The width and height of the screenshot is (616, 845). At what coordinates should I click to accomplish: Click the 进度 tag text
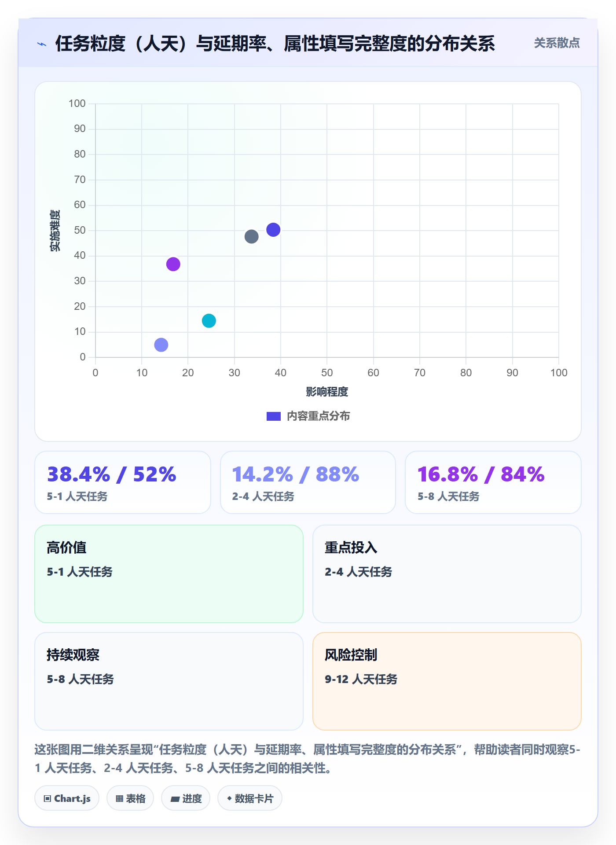(x=192, y=798)
